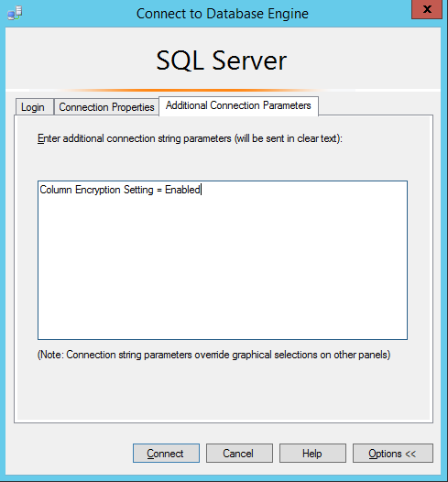Click the Connect to Database Engine title bar

pyautogui.click(x=223, y=14)
